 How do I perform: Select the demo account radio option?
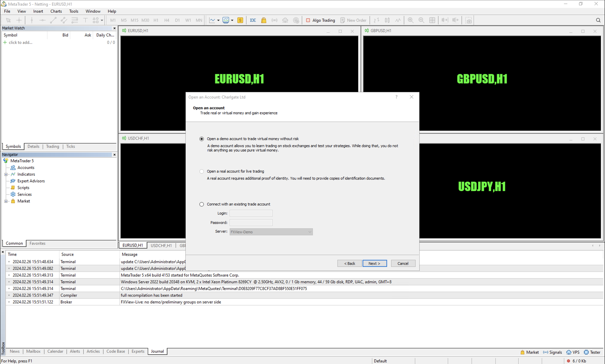(x=201, y=139)
